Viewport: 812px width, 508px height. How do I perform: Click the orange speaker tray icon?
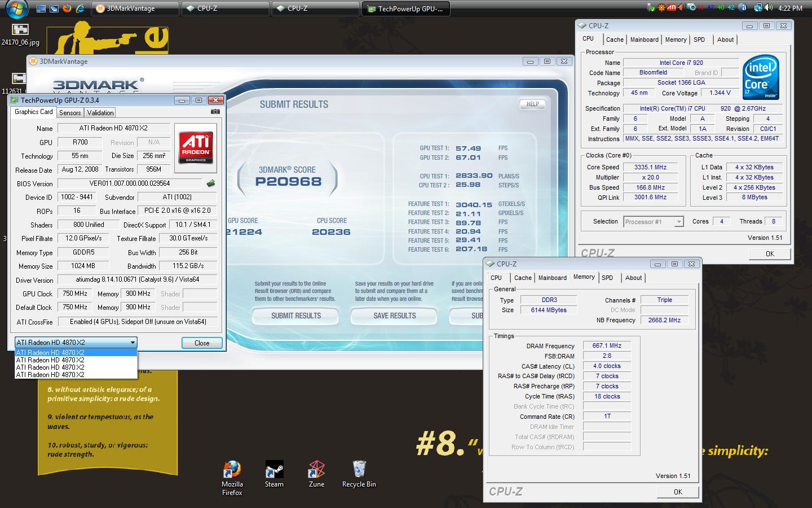pos(681,8)
